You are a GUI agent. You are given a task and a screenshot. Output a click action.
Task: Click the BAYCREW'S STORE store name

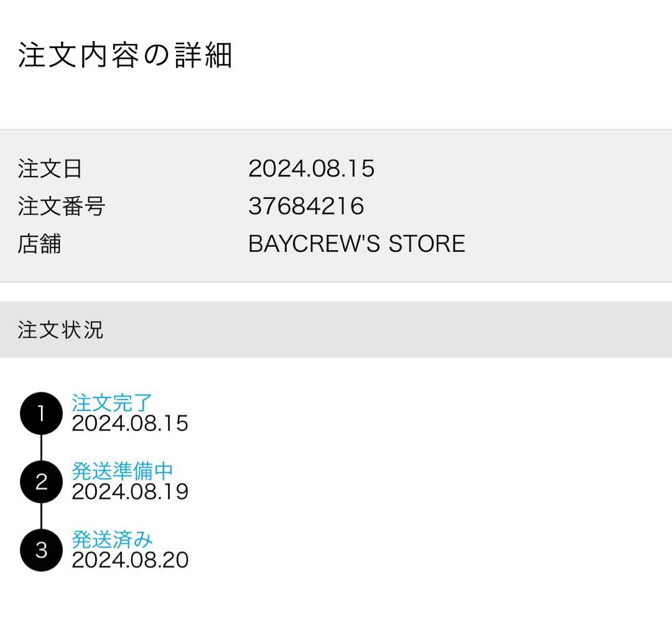point(357,244)
